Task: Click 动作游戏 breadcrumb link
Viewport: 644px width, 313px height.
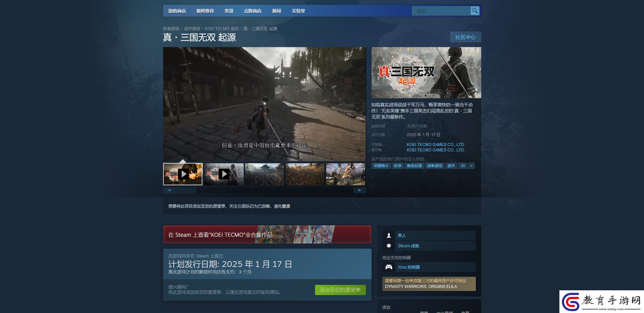Action: 192,29
